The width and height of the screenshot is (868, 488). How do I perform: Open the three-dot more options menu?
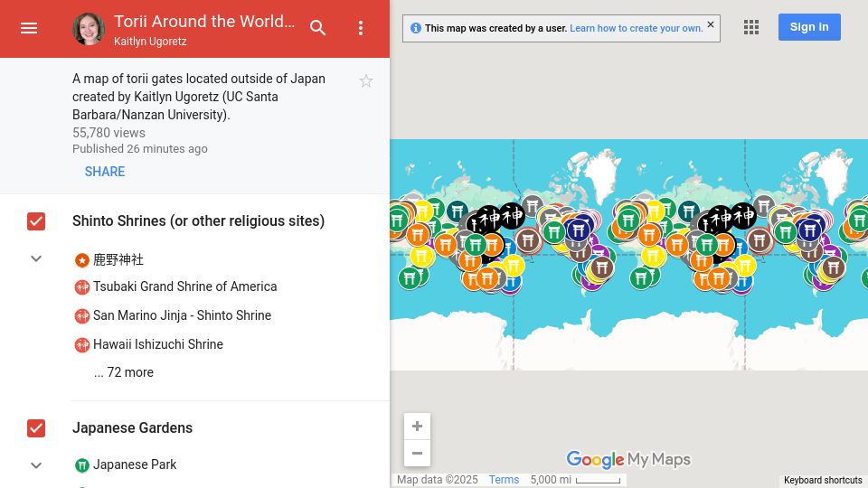(x=361, y=28)
